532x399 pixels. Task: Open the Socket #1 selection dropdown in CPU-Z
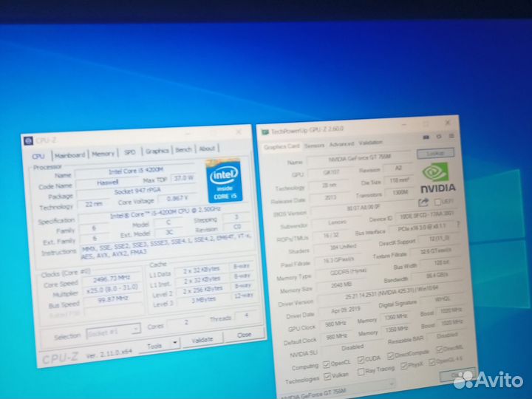[x=113, y=331]
